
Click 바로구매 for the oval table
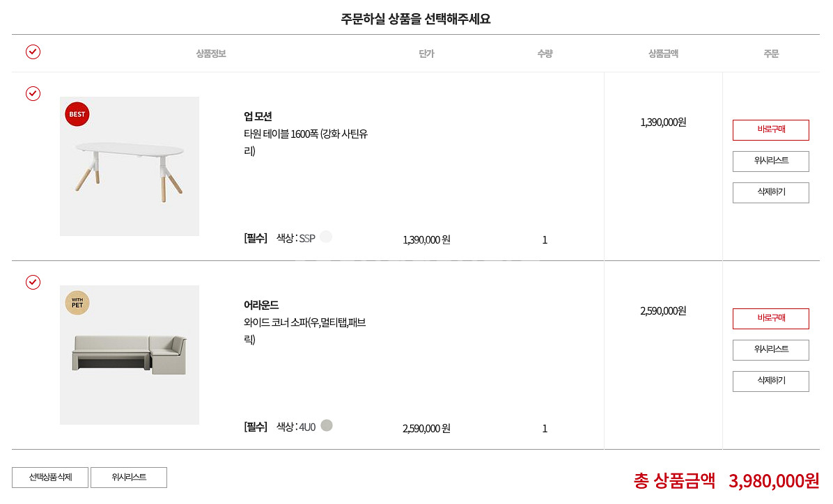[x=770, y=130]
